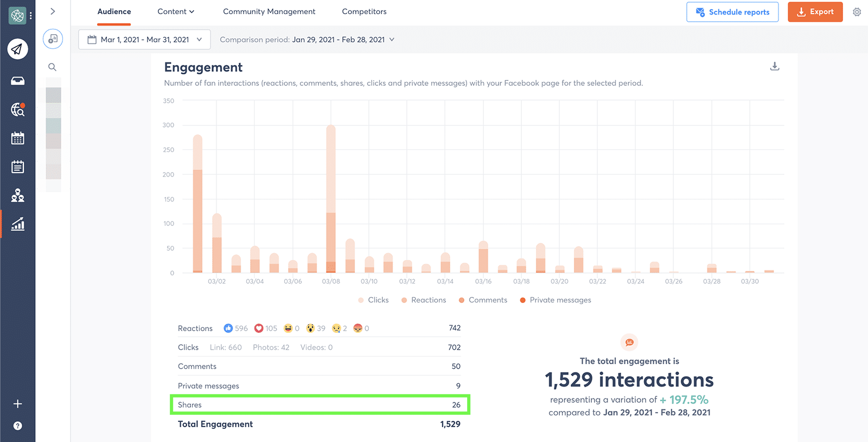Image resolution: width=868 pixels, height=442 pixels.
Task: Toggle the Reactions series in legend
Action: point(423,300)
